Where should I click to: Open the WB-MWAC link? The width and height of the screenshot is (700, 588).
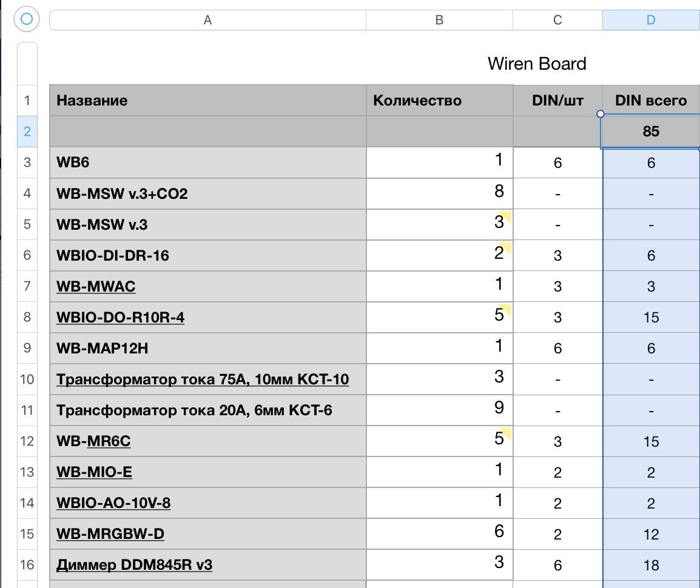[x=95, y=286]
